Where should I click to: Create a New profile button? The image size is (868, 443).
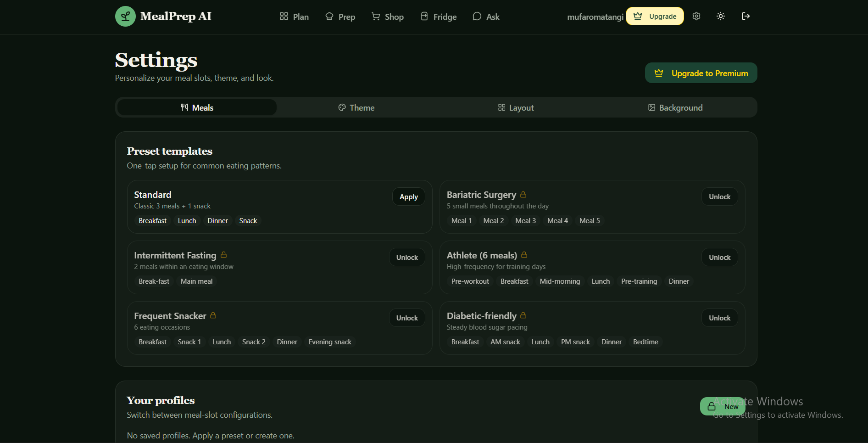point(723,406)
